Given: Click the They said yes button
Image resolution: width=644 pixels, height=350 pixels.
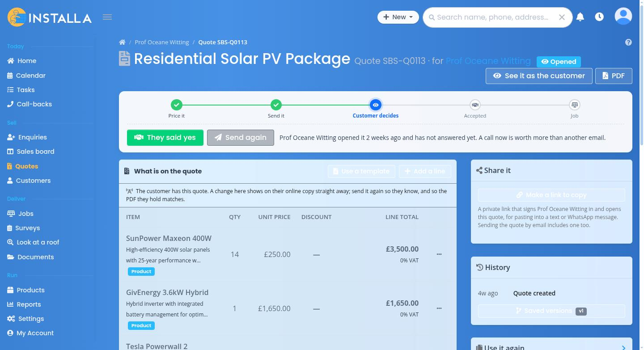Looking at the screenshot, I should point(165,138).
